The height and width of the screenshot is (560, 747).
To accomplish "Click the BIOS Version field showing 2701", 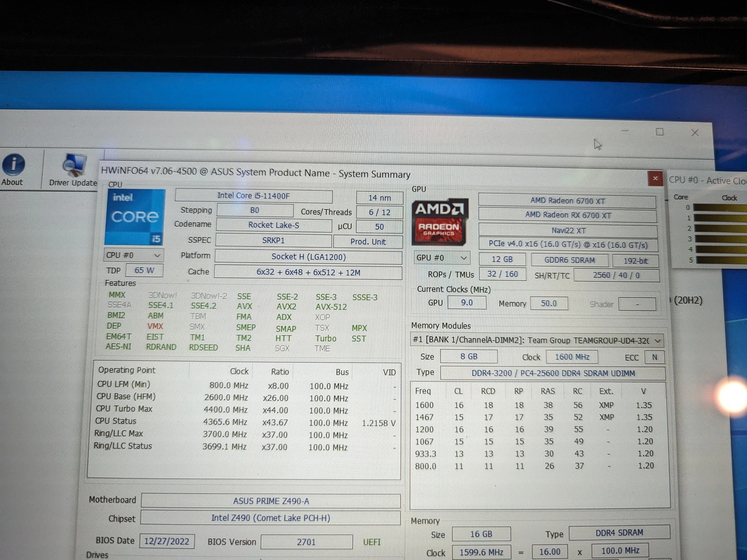I will click(x=306, y=542).
